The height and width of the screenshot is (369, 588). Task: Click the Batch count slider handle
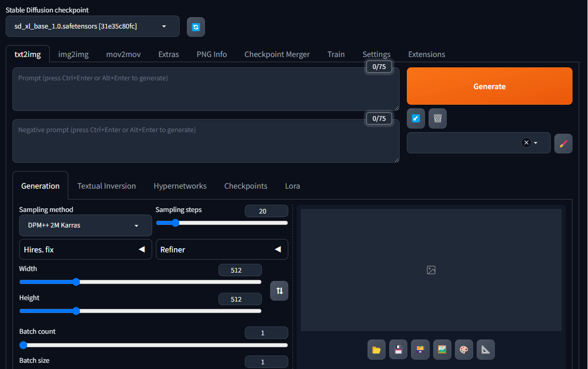pos(23,345)
